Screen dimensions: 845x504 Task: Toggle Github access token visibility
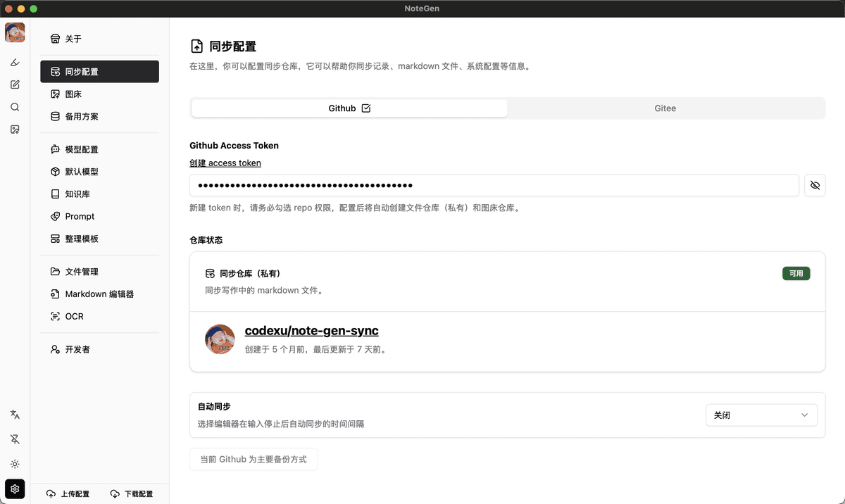tap(815, 185)
